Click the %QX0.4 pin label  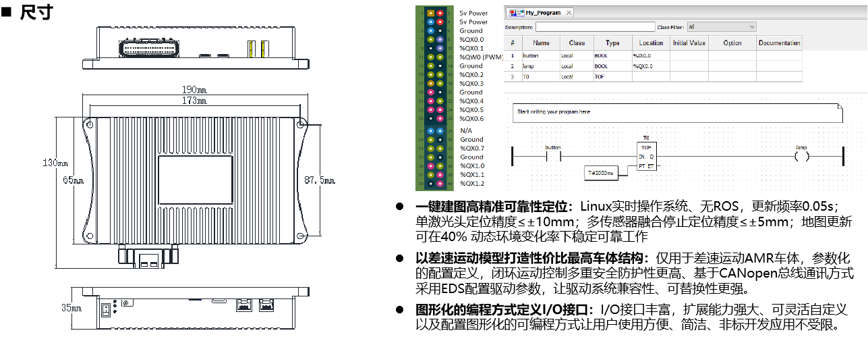471,101
